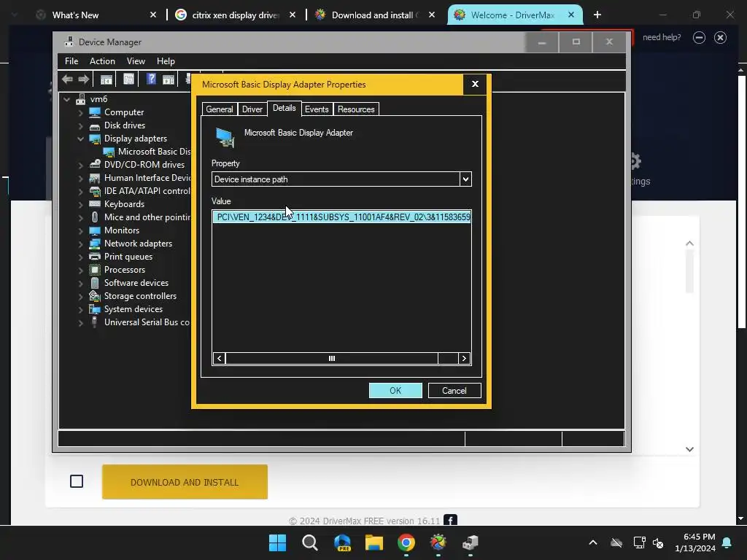
Task: Tick the checkbox beside Download and Install
Action: click(76, 481)
